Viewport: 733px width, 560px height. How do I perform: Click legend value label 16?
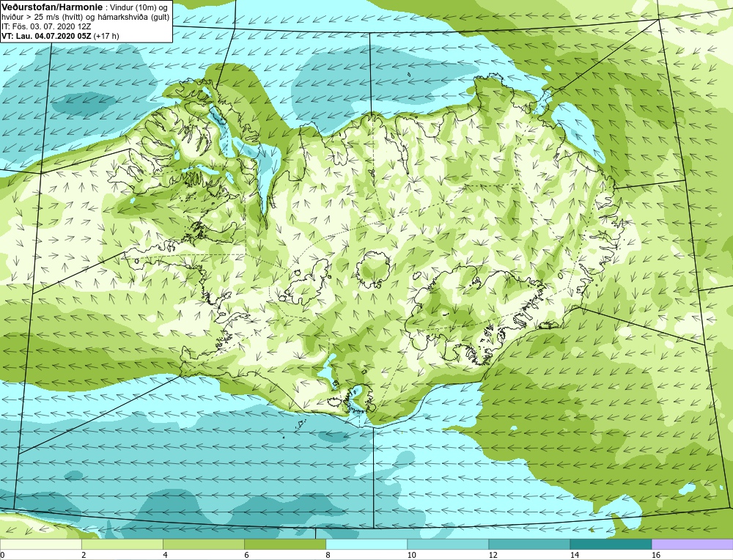[x=656, y=555]
